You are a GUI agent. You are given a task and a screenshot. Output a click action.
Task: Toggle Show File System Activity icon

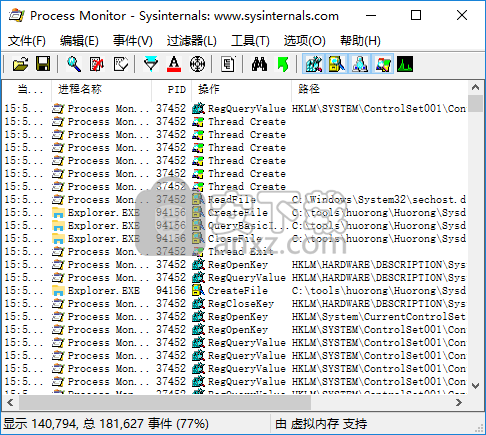pos(337,64)
